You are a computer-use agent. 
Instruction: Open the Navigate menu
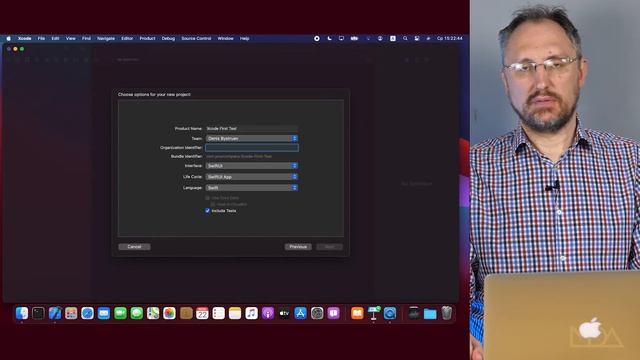(x=106, y=38)
